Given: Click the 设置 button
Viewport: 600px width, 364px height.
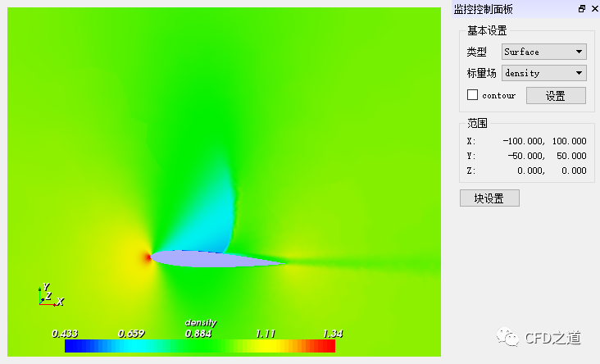Looking at the screenshot, I should (x=556, y=96).
